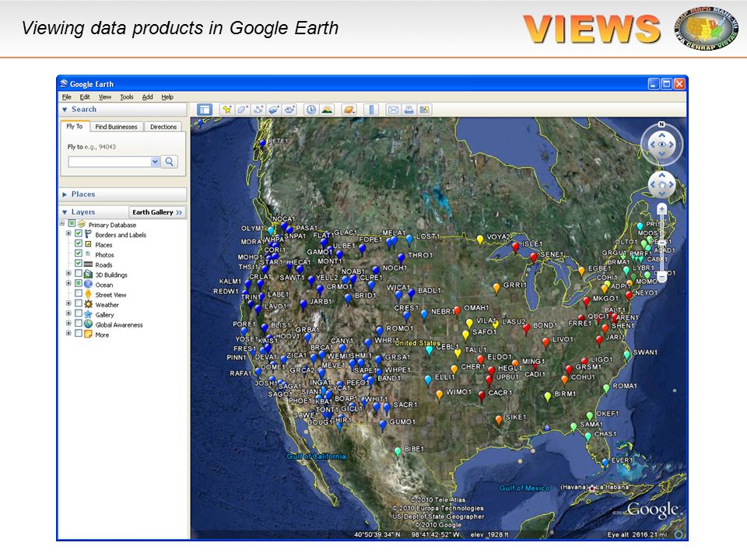Viewport: 747px width, 560px height.
Task: Collapse the Layers panel
Action: point(65,212)
